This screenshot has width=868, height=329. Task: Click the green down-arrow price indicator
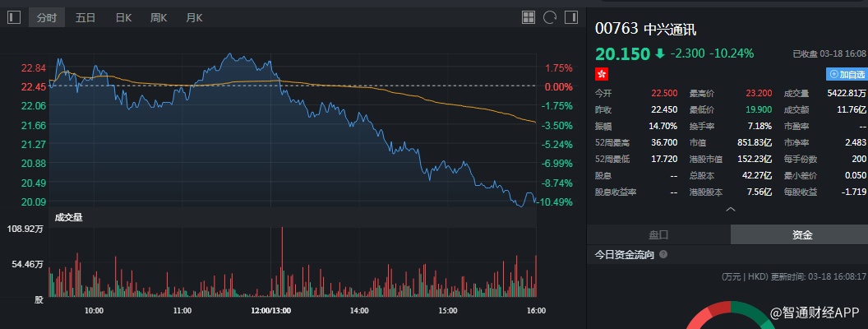tap(659, 53)
